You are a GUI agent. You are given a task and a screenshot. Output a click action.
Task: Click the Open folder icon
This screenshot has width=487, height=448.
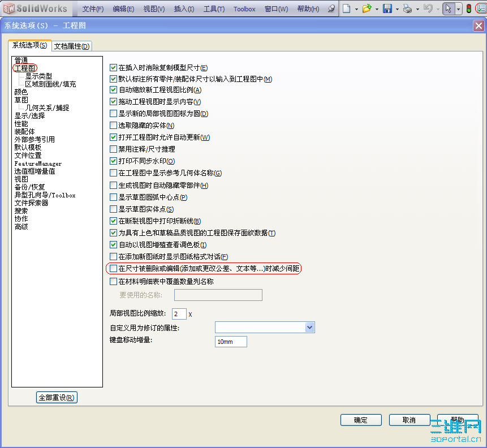pos(367,8)
